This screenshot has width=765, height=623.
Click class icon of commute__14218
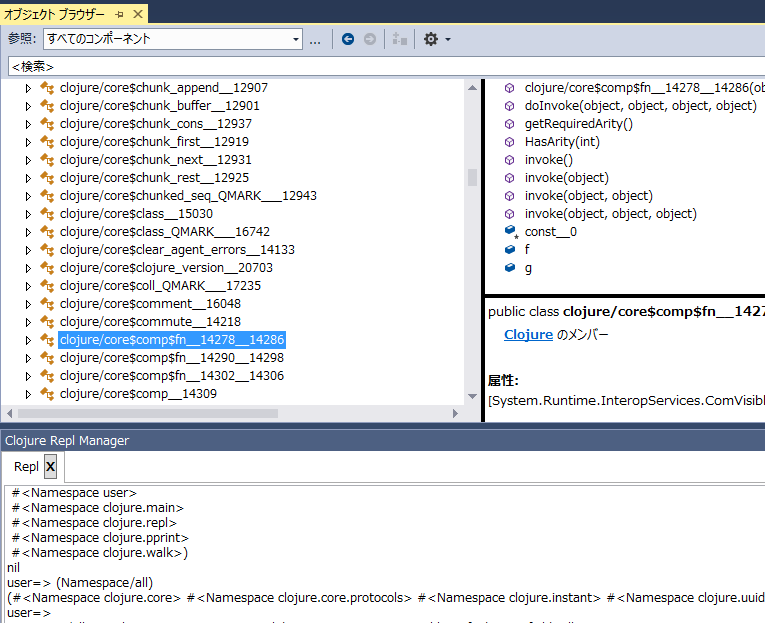click(47, 322)
